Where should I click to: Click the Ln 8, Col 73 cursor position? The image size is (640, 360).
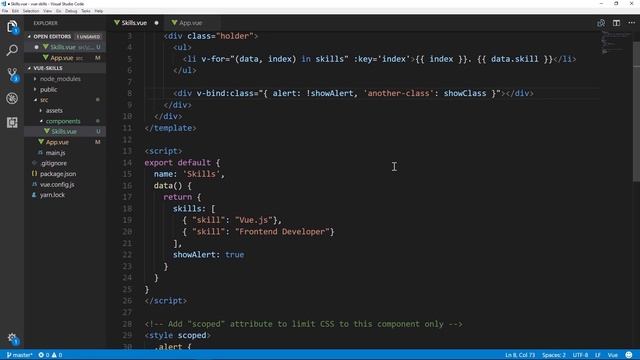coord(520,355)
